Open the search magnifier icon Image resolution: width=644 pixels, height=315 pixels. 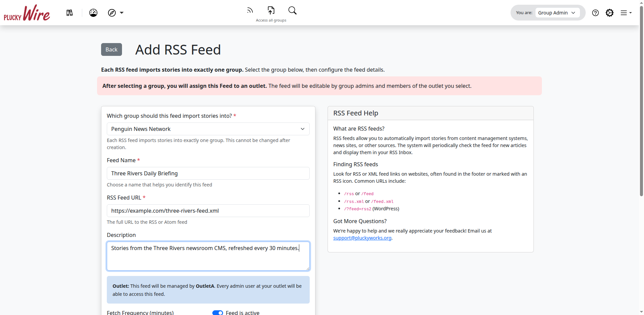coord(293,10)
